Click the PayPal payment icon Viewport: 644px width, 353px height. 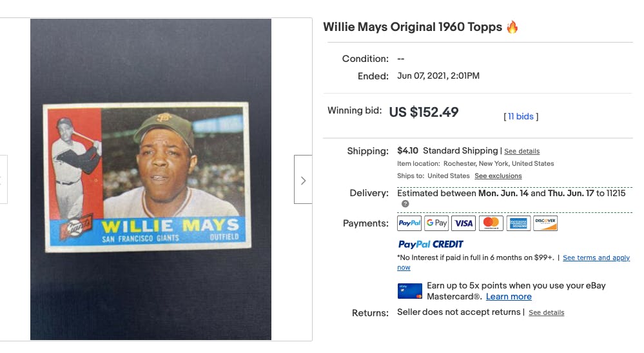(409, 223)
